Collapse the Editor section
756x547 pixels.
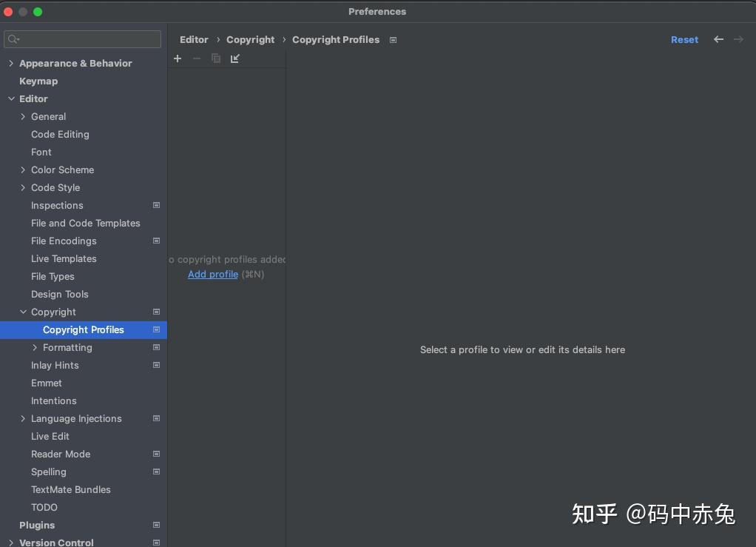[x=12, y=98]
